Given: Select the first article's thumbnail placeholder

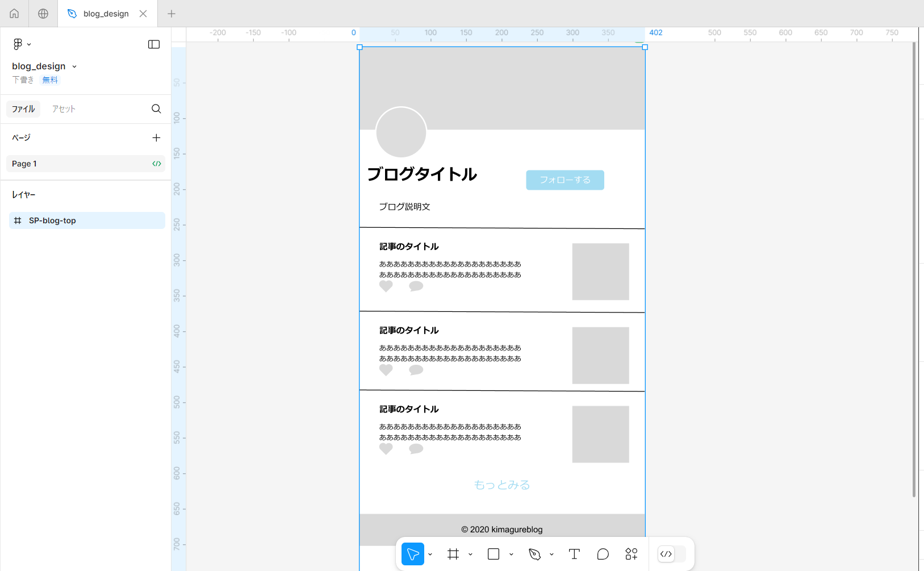Looking at the screenshot, I should (x=600, y=272).
